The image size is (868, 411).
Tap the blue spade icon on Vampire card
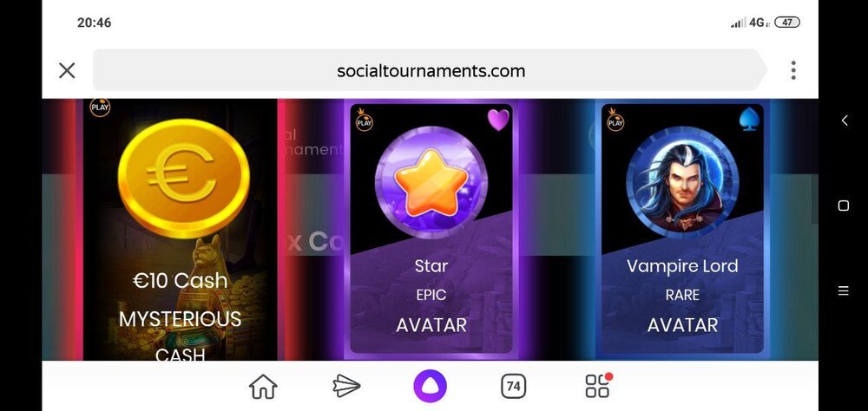(749, 120)
